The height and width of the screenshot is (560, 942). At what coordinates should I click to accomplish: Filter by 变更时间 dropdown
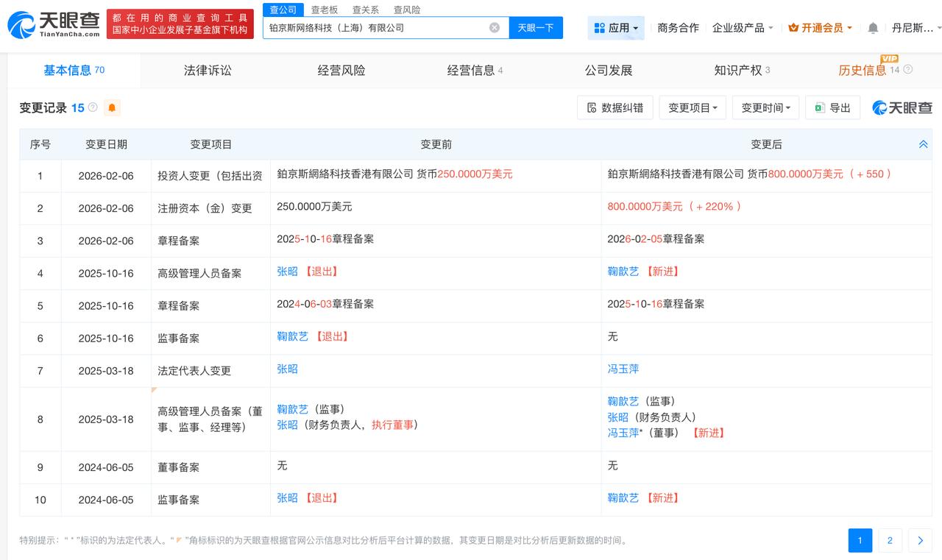click(765, 108)
